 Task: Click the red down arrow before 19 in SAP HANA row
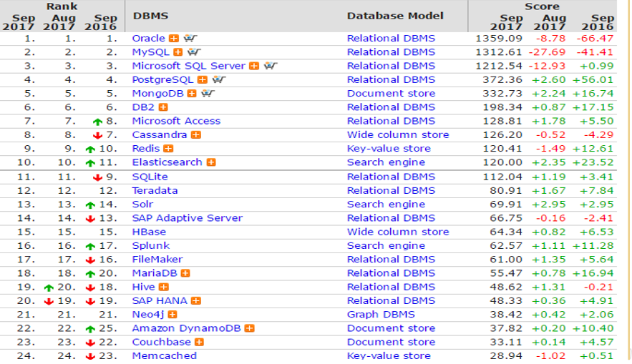point(49,301)
